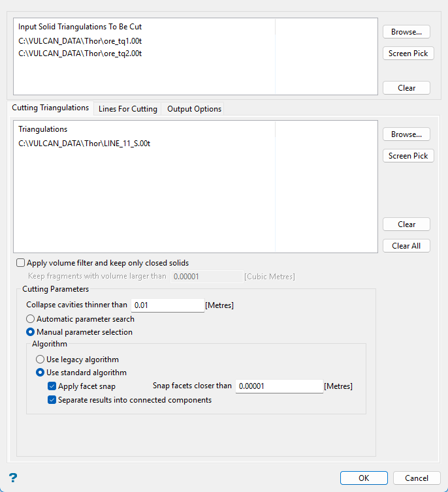Select Use legacy algorithm option
Image resolution: width=448 pixels, height=492 pixels.
tap(40, 360)
